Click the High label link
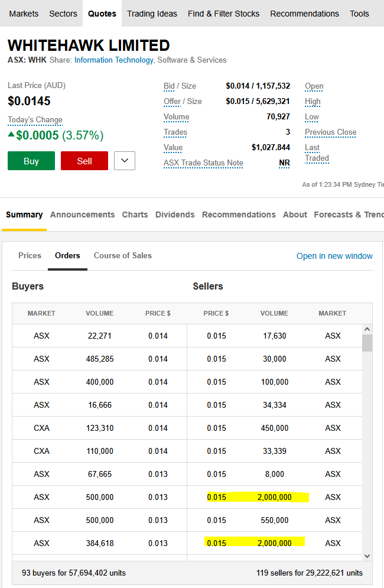This screenshot has height=588, width=384. [313, 102]
